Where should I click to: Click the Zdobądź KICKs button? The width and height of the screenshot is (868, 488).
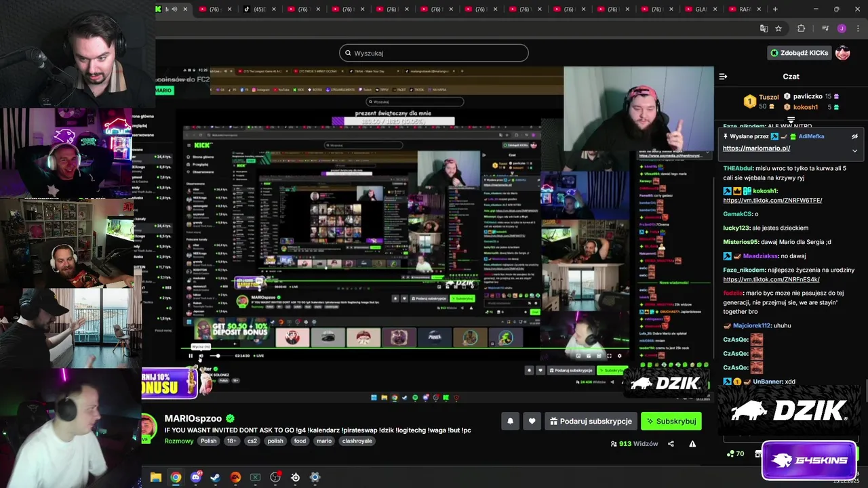point(799,53)
